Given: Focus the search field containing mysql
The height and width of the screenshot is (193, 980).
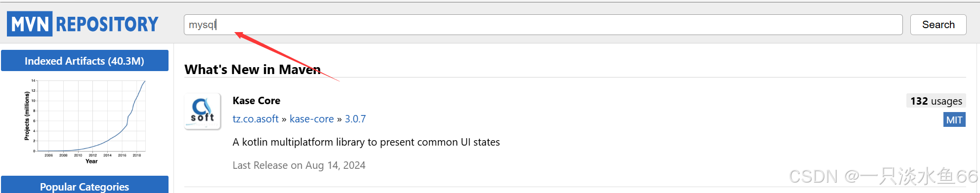Looking at the screenshot, I should pos(543,25).
